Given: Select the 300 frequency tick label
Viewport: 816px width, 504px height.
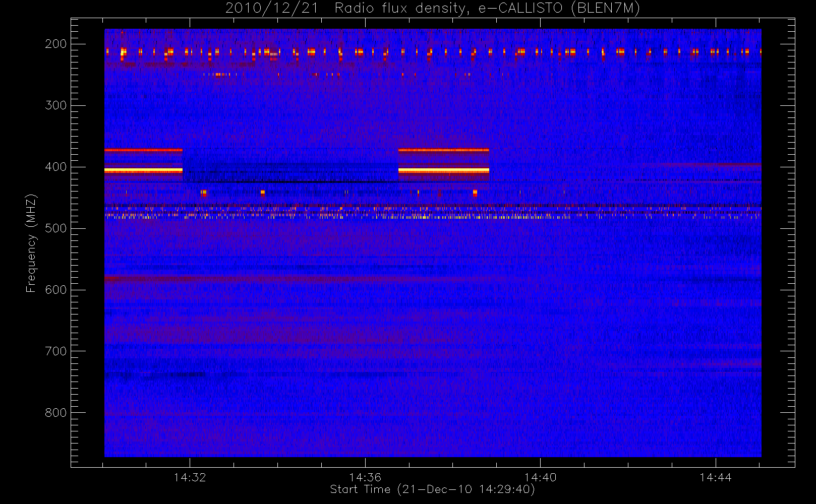Looking at the screenshot, I should [56, 105].
